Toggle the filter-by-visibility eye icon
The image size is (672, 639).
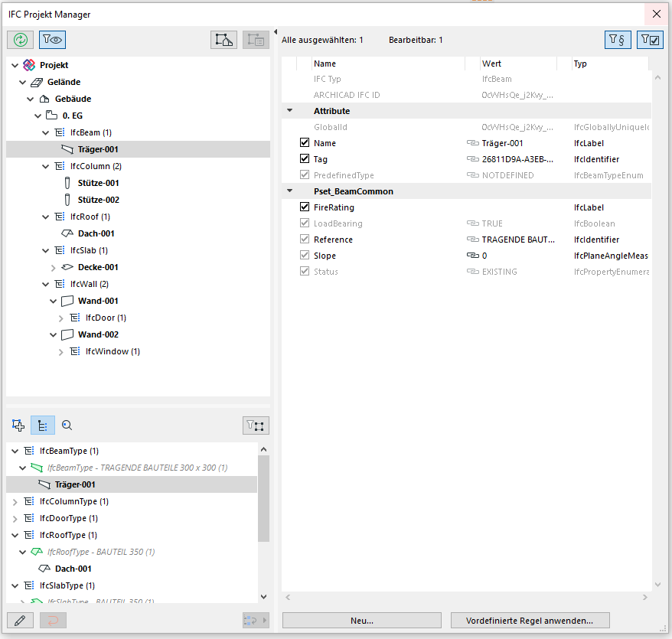coord(52,41)
